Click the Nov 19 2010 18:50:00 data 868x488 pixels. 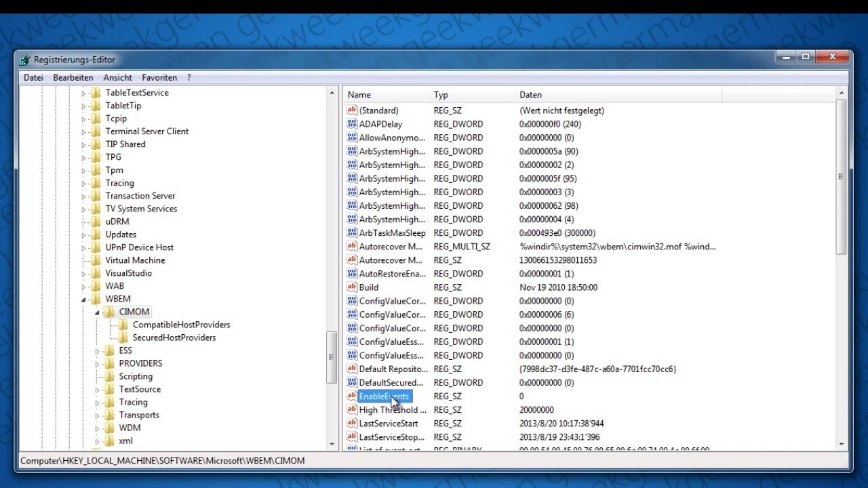click(x=558, y=287)
